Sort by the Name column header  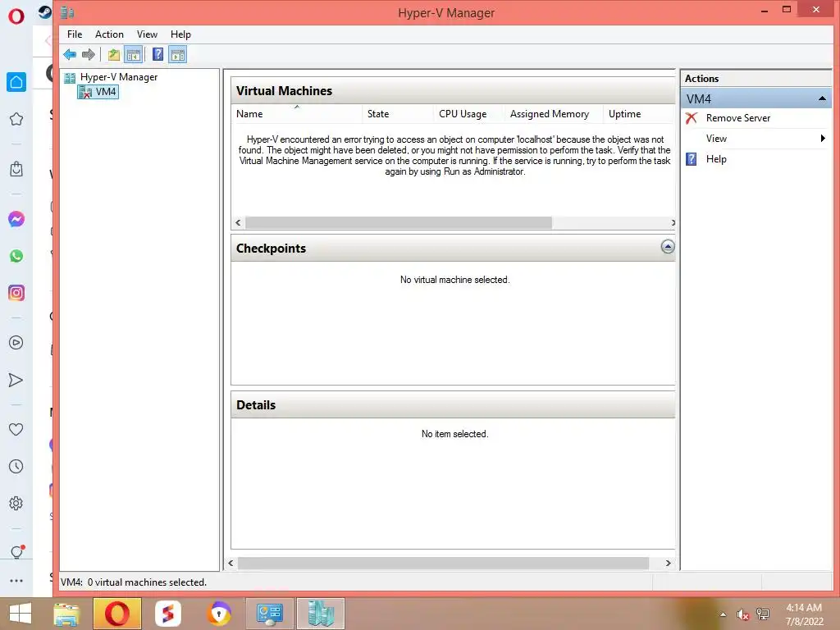[297, 113]
